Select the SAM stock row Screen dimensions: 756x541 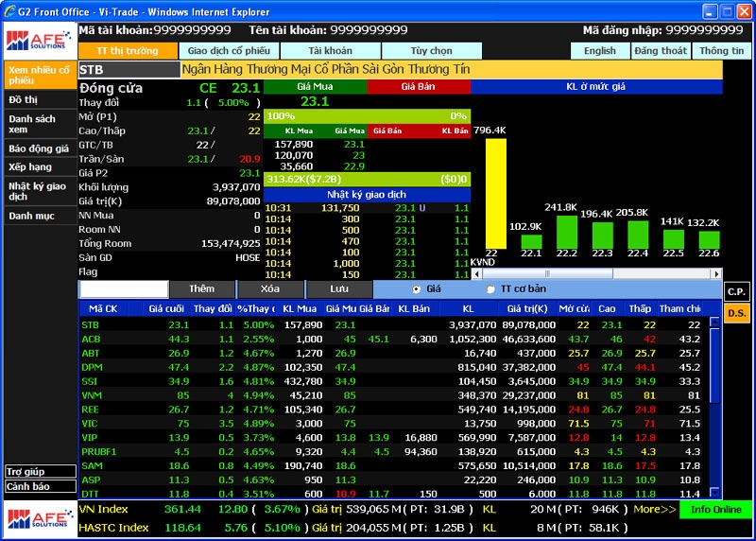(393, 465)
